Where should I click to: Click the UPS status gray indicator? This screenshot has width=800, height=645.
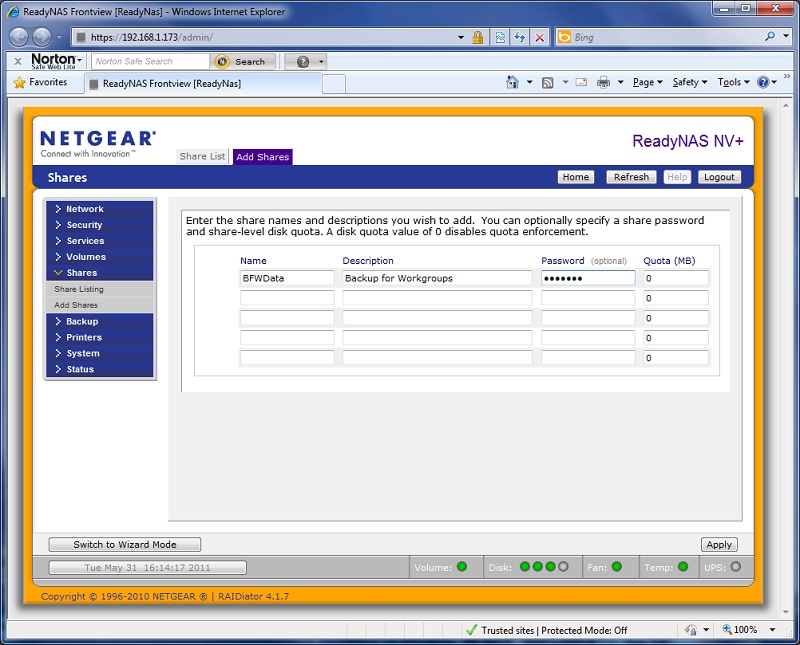tap(736, 566)
